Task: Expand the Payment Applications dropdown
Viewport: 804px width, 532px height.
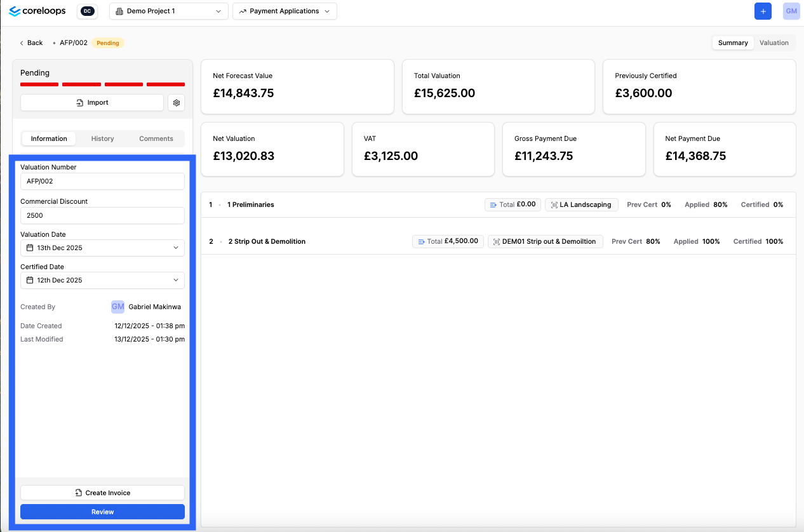Action: click(285, 11)
